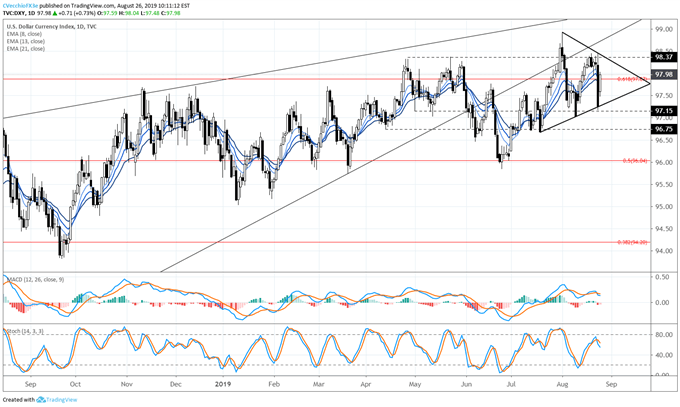The width and height of the screenshot is (680, 407).
Task: Click the 0.5 (96.04) Fibonacci label
Action: [x=635, y=161]
